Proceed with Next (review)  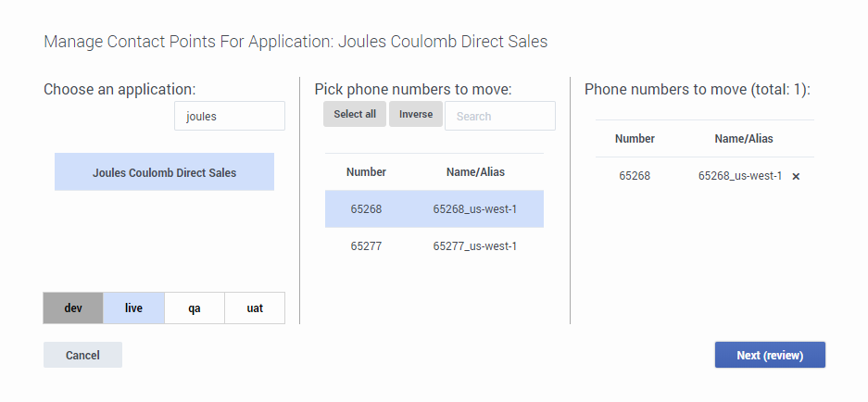click(x=769, y=356)
